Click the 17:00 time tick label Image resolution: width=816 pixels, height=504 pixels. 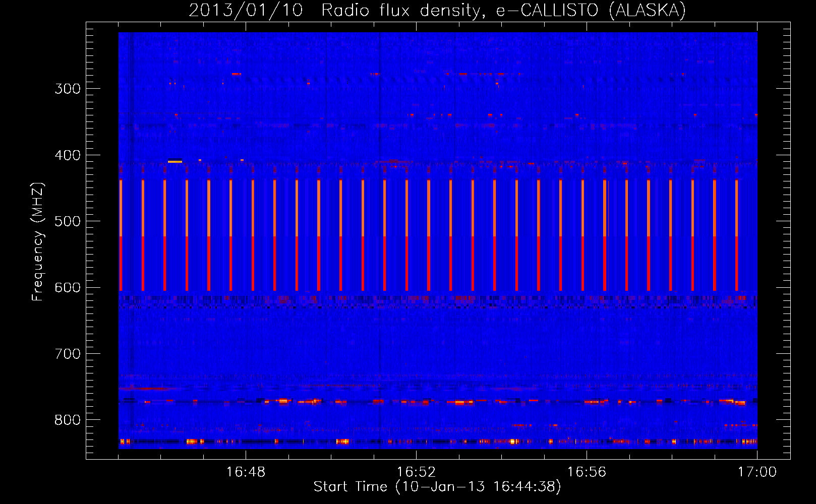[757, 472]
